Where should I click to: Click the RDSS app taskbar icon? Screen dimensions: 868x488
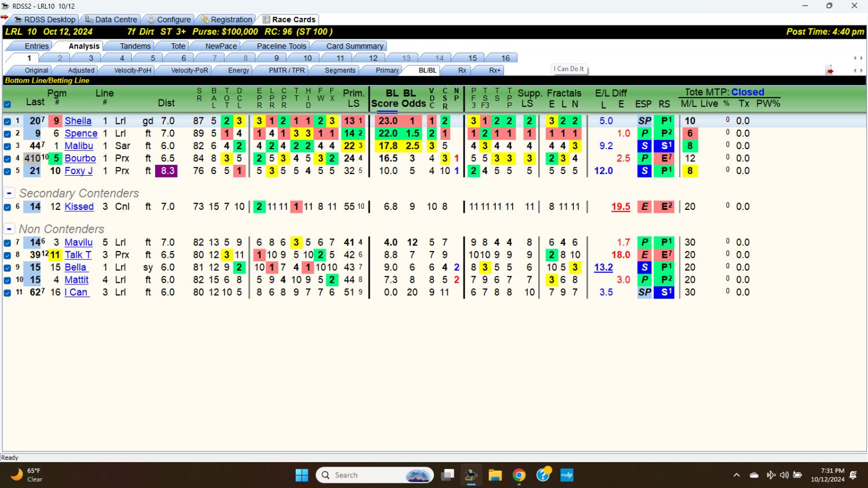471,475
